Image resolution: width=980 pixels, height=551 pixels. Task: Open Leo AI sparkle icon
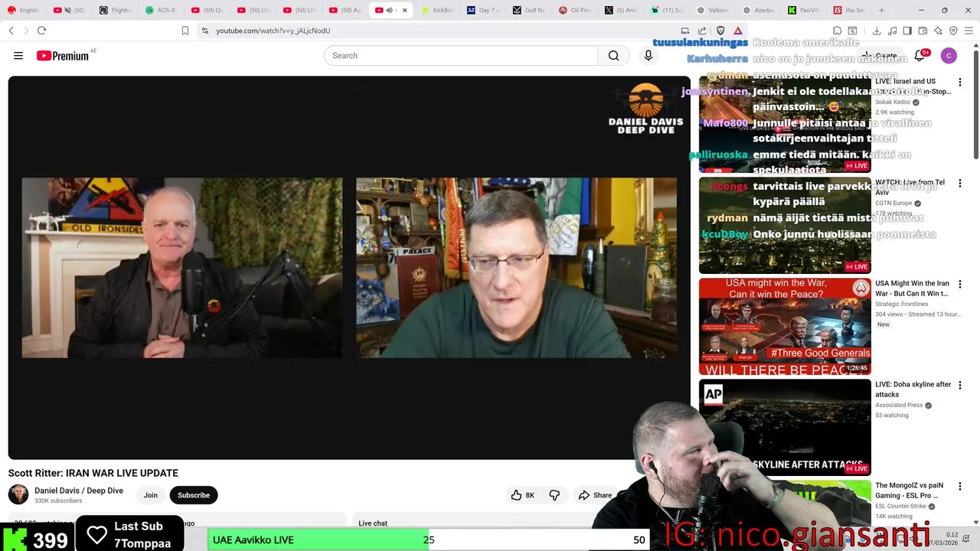(x=938, y=31)
